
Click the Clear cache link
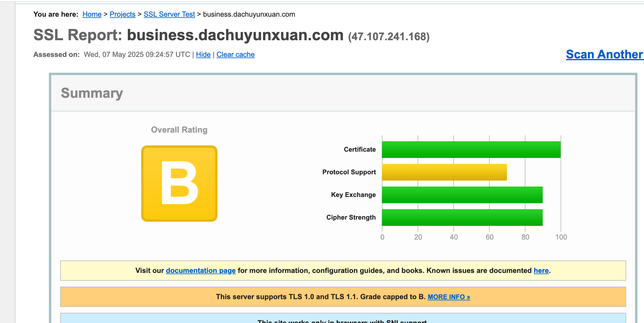click(x=235, y=55)
